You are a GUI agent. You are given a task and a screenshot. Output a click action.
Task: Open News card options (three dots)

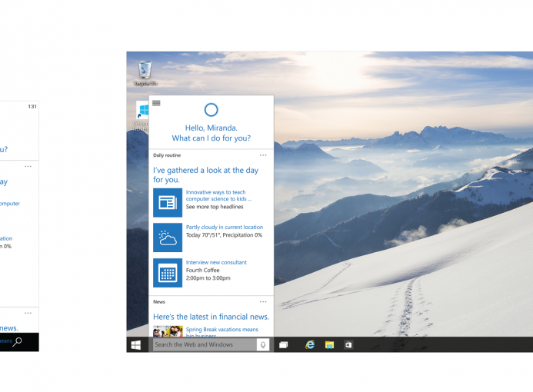263,301
